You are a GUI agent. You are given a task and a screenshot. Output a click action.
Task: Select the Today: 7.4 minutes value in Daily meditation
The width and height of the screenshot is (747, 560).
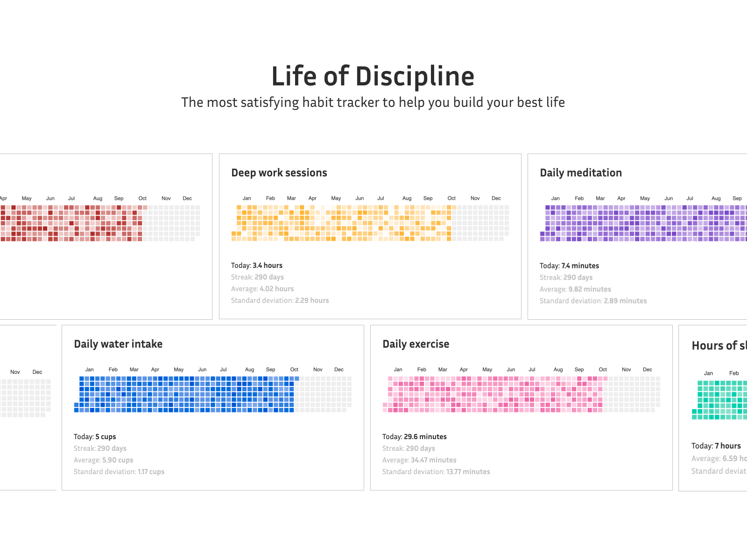[569, 266]
